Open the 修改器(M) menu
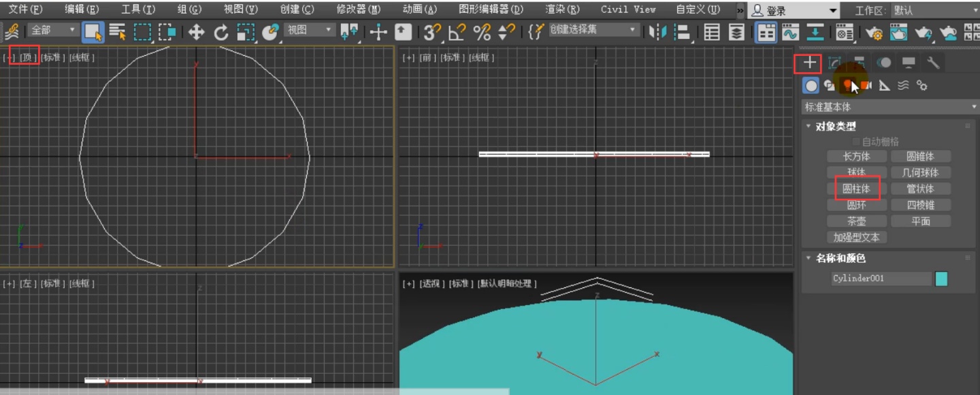This screenshot has width=980, height=395. [x=358, y=10]
